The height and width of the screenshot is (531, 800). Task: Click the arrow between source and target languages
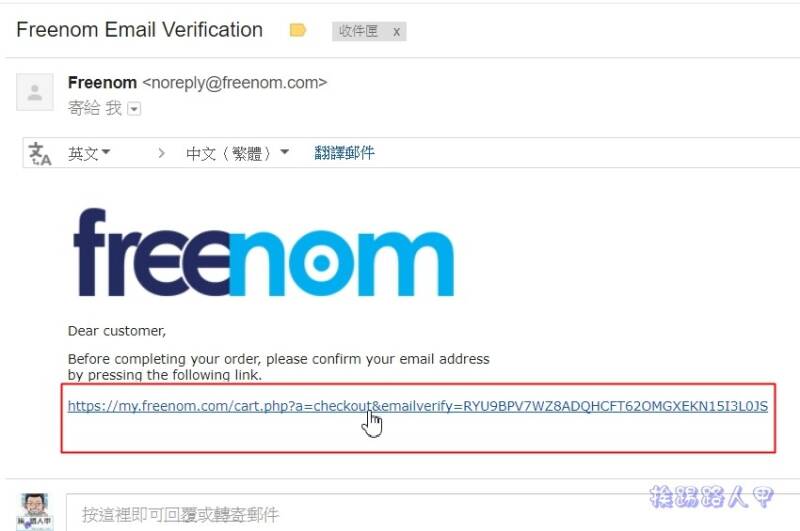tap(161, 153)
